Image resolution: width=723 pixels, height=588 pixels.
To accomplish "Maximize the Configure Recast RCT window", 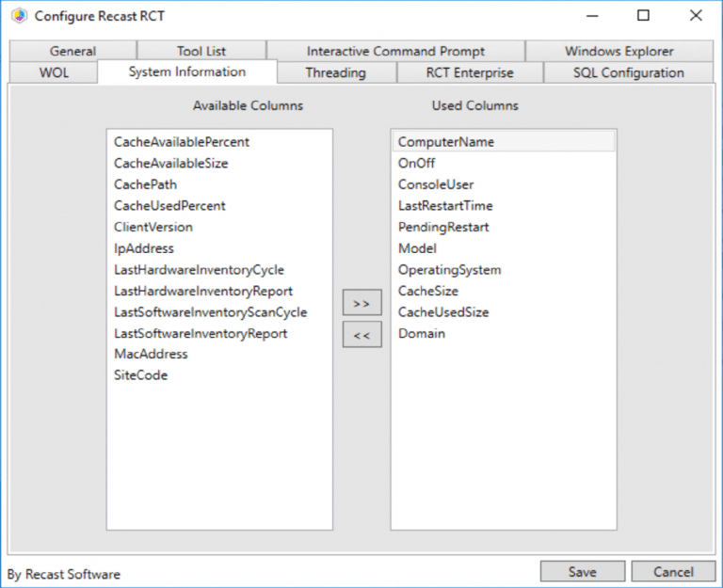I will click(643, 16).
